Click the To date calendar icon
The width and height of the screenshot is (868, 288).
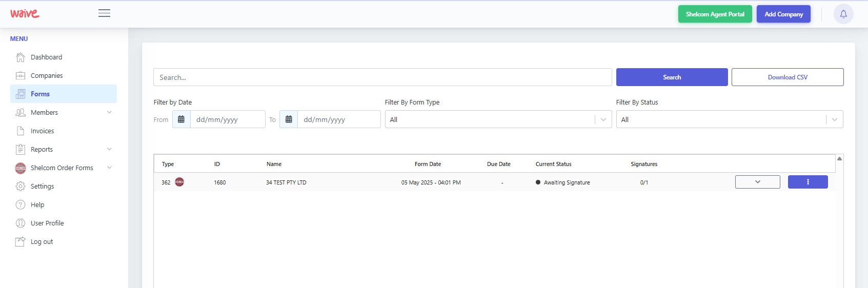pos(289,119)
